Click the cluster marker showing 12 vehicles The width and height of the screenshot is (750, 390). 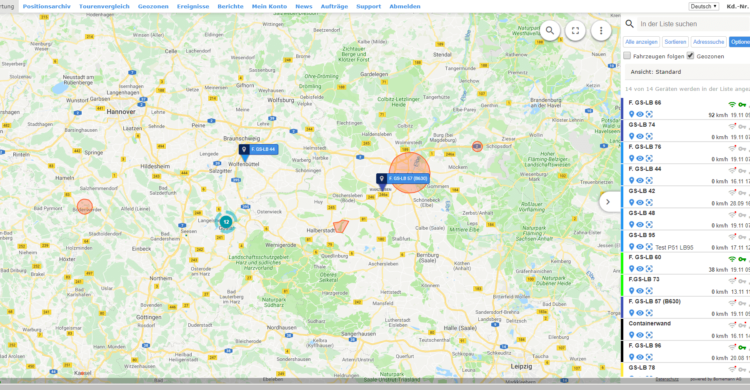[x=226, y=222]
